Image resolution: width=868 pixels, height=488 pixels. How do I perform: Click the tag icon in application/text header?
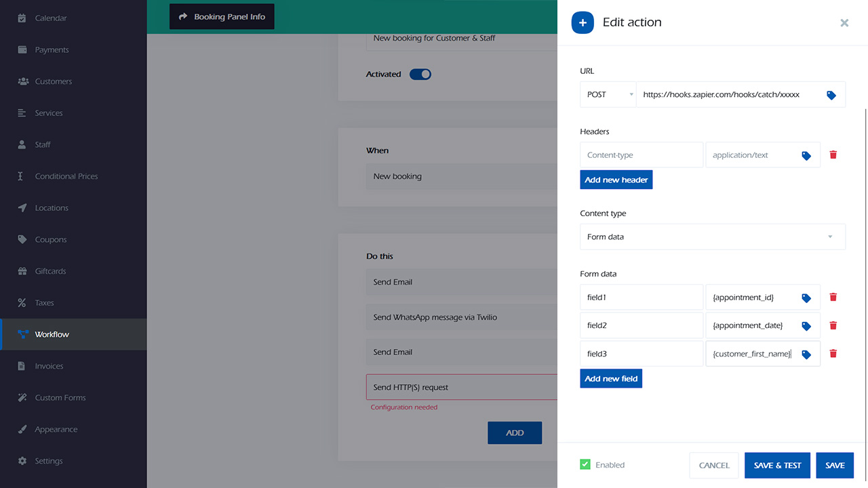pos(806,155)
